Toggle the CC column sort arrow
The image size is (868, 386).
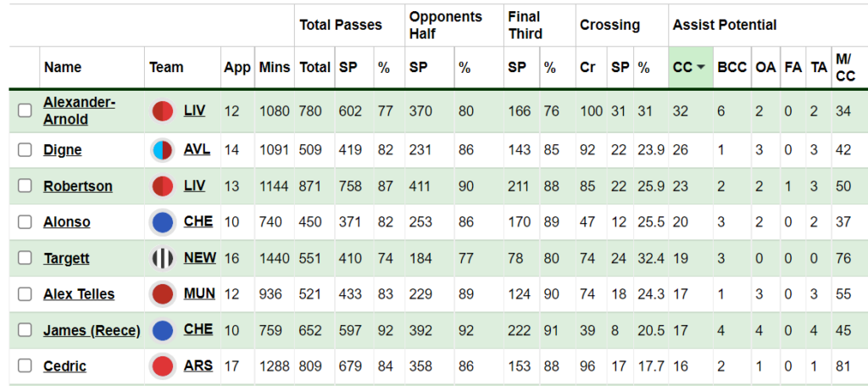point(701,68)
